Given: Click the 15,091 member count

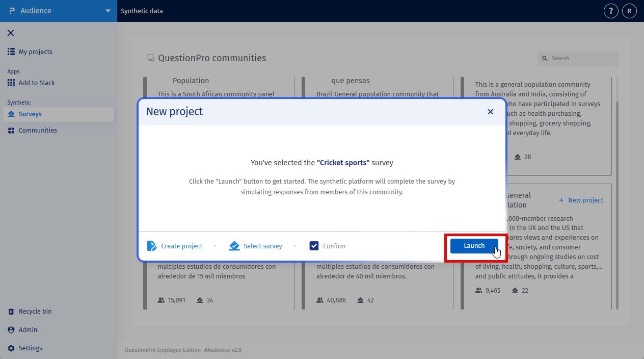Looking at the screenshot, I should pos(177,300).
